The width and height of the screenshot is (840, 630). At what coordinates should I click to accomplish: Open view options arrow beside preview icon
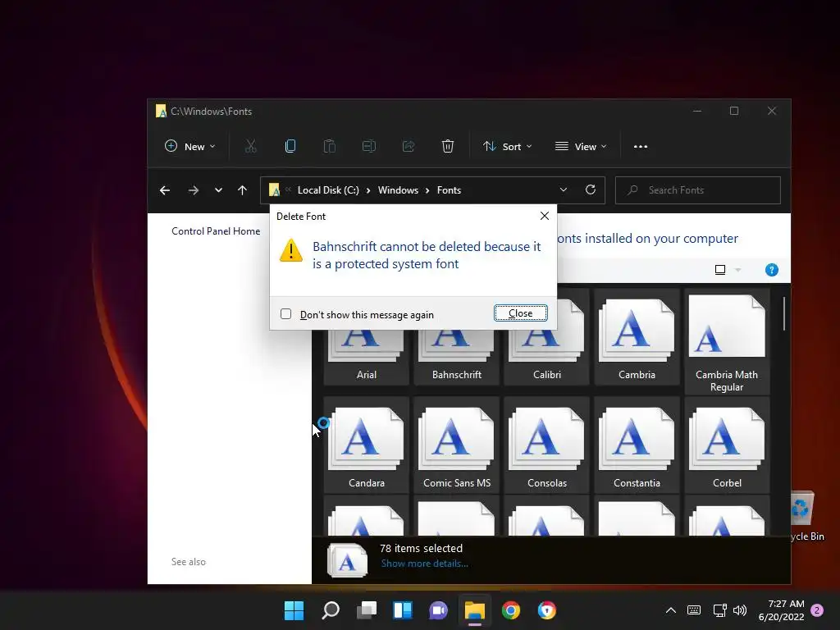coord(737,270)
